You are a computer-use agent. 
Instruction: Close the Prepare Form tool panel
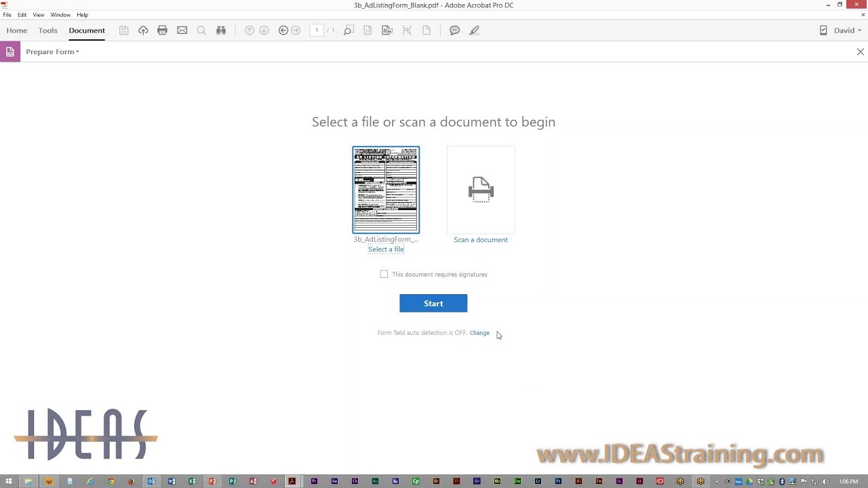tap(861, 52)
